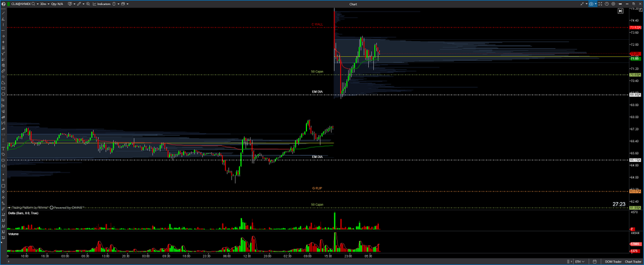644x265 pixels.
Task: Open the ETH session dropdown
Action: point(580,262)
